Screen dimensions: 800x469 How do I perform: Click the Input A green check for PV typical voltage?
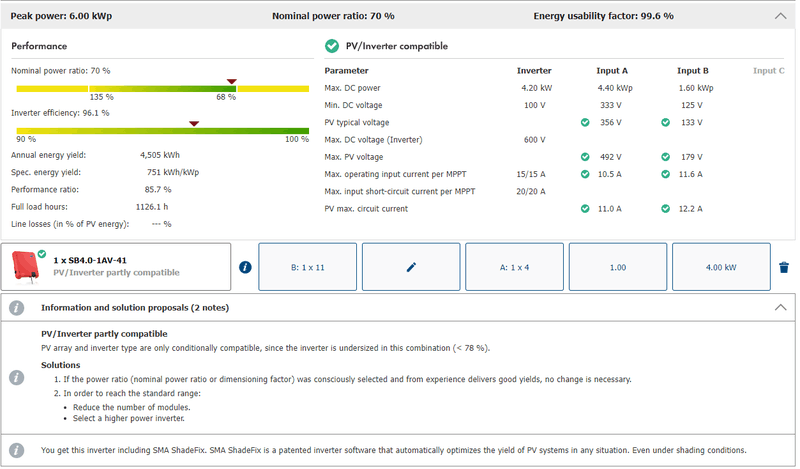pos(585,122)
